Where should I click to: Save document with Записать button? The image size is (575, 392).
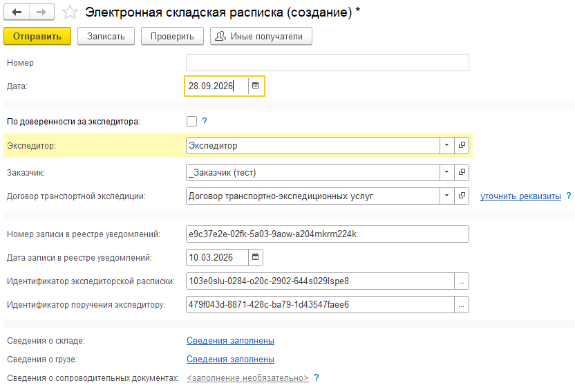106,37
